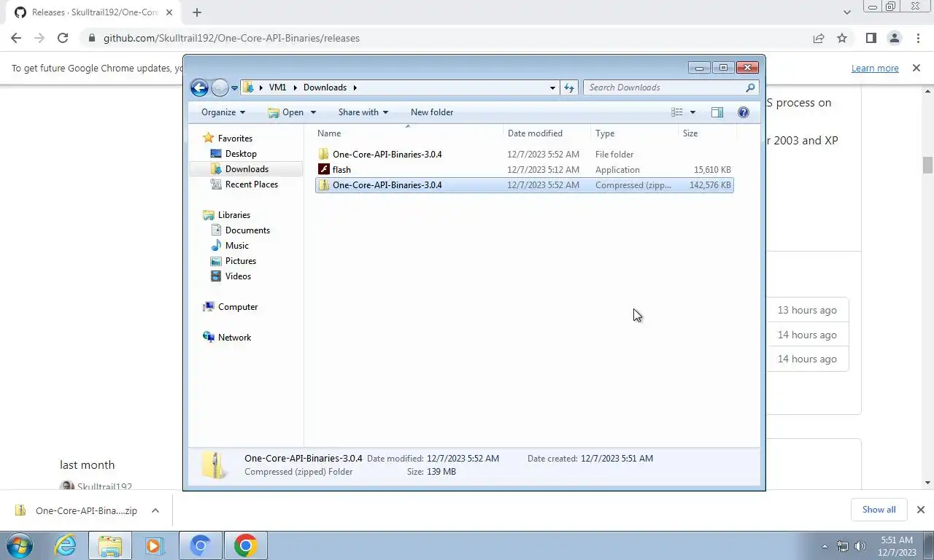Click the flash application icon
The image size is (934, 560).
point(324,170)
